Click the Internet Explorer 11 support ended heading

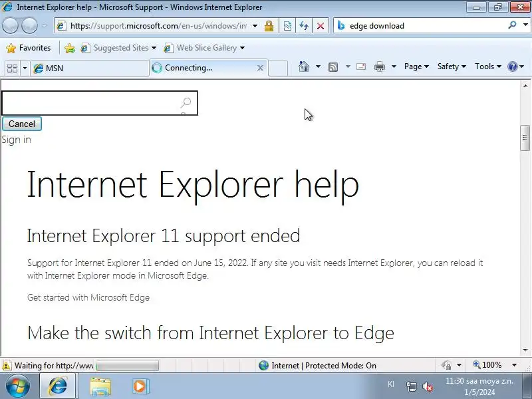click(164, 236)
